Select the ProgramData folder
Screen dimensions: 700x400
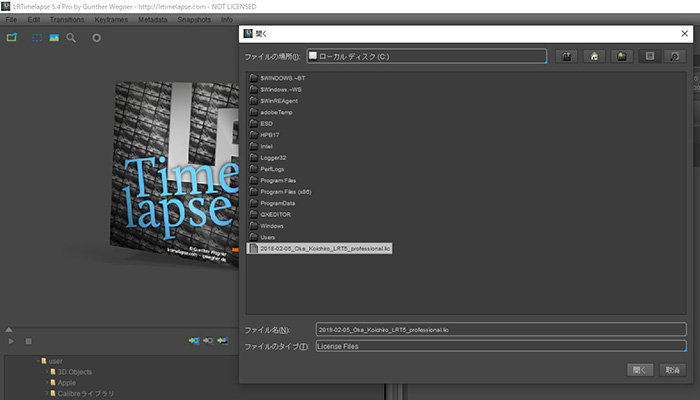pos(272,203)
